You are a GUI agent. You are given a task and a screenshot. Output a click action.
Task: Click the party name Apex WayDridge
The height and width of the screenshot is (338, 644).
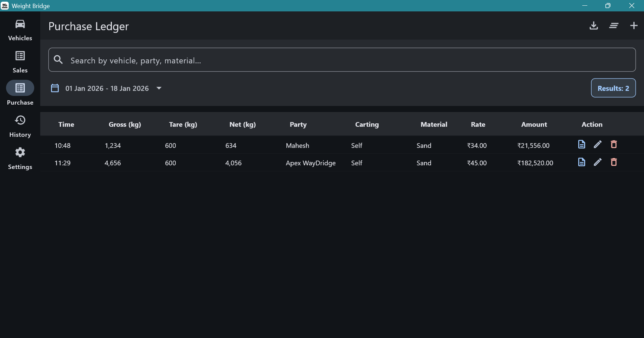point(311,163)
